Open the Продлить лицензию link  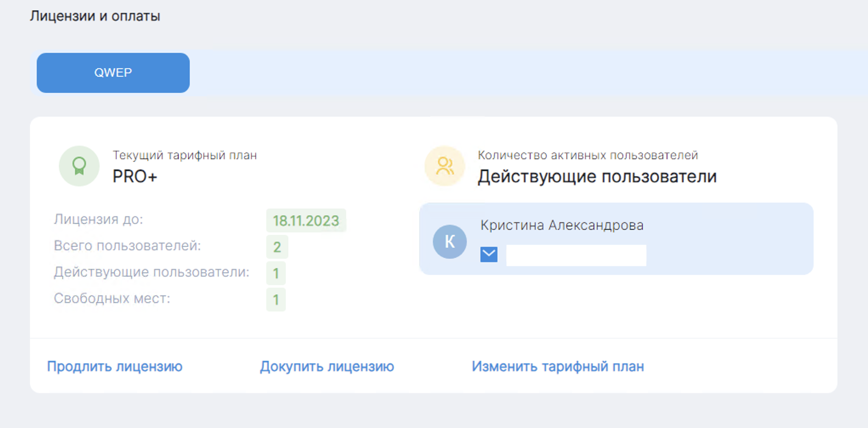(x=115, y=366)
